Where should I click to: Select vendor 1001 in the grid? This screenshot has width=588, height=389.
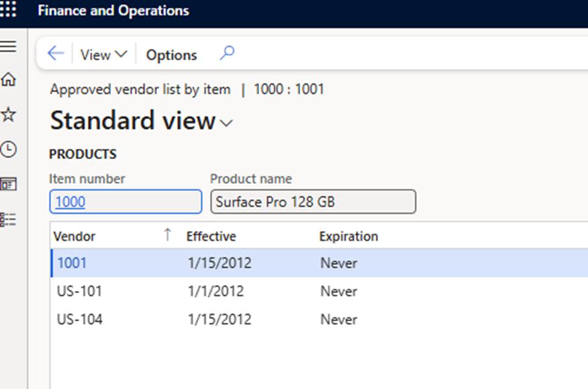point(72,263)
